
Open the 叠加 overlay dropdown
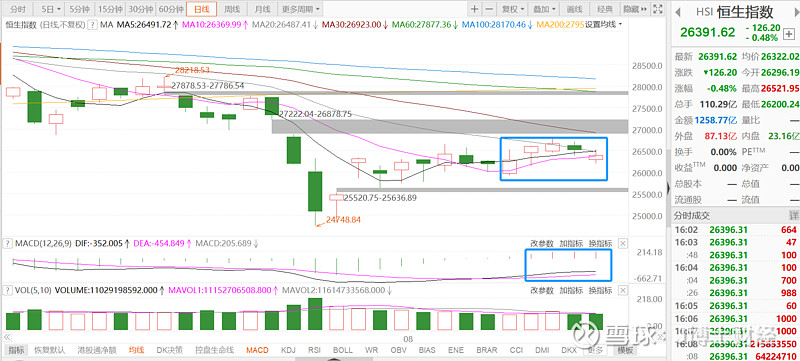click(x=544, y=9)
